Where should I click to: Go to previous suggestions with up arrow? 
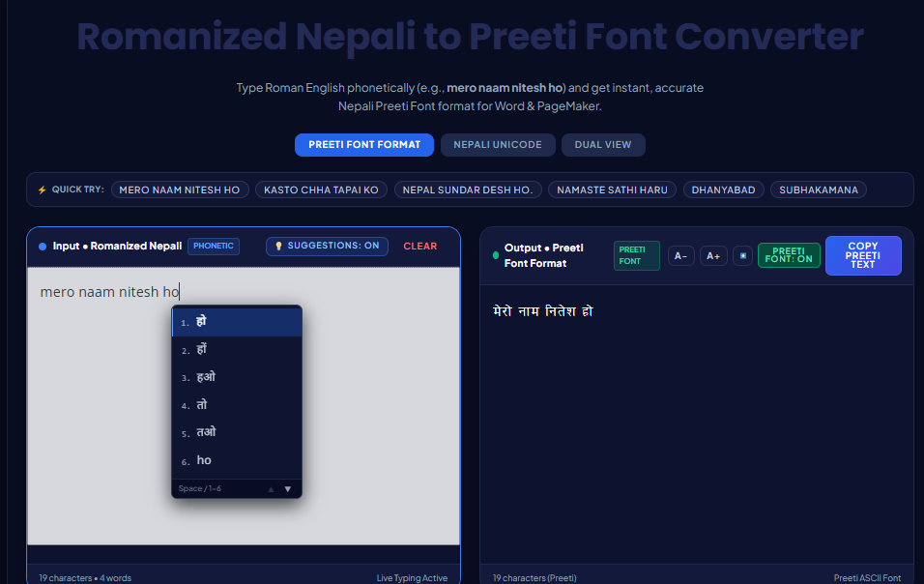click(x=271, y=489)
